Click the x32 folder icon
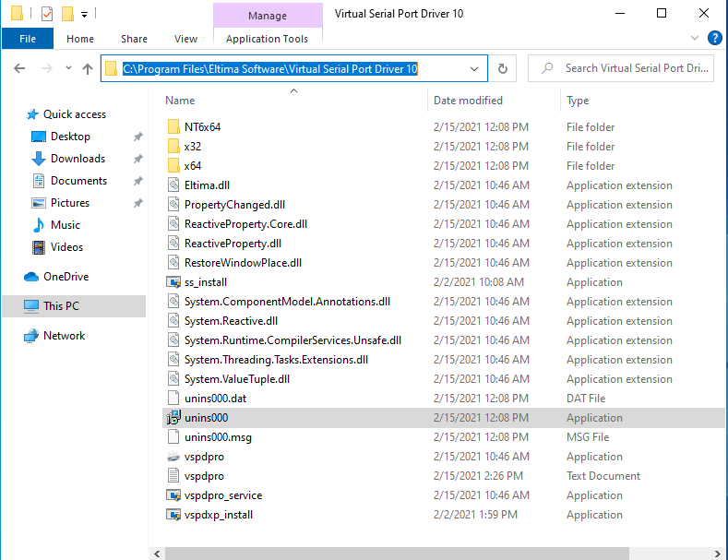The image size is (728, 560). coord(173,147)
